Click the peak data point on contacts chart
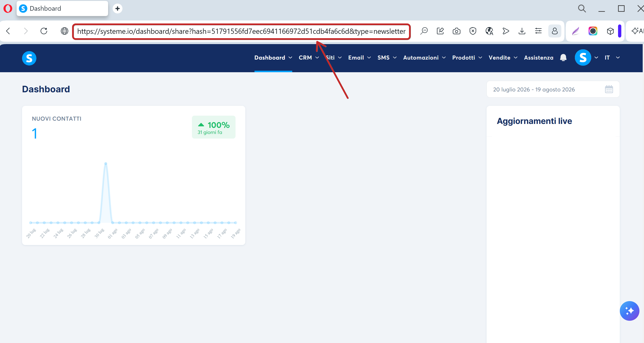Image resolution: width=644 pixels, height=343 pixels. tap(106, 164)
